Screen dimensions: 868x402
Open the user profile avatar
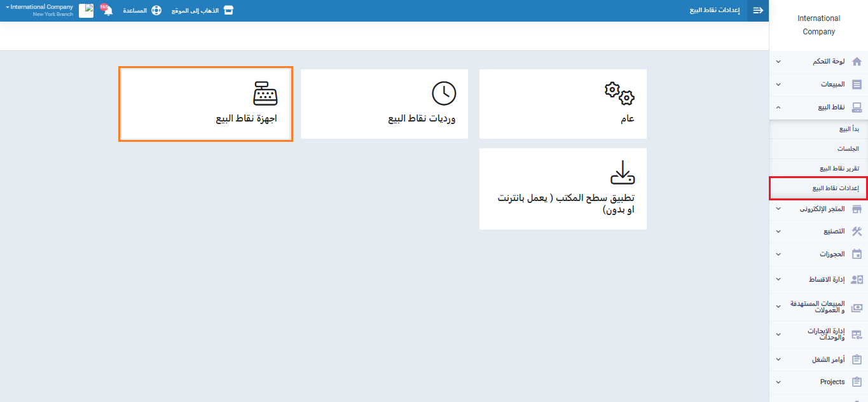coord(86,11)
